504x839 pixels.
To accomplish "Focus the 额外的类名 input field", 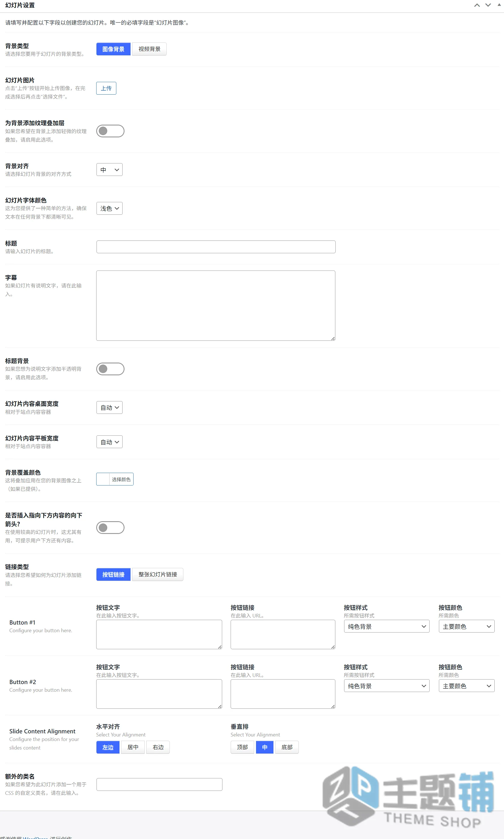I will pyautogui.click(x=159, y=784).
